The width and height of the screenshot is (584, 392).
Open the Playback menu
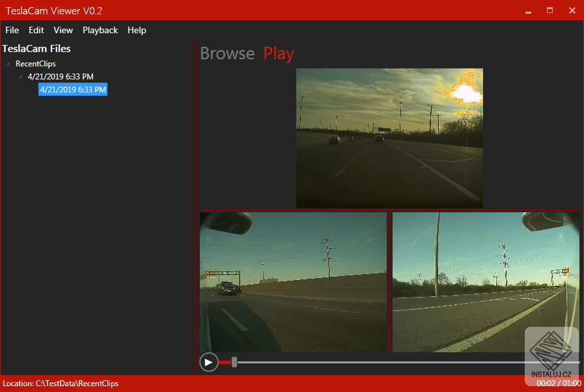[100, 30]
